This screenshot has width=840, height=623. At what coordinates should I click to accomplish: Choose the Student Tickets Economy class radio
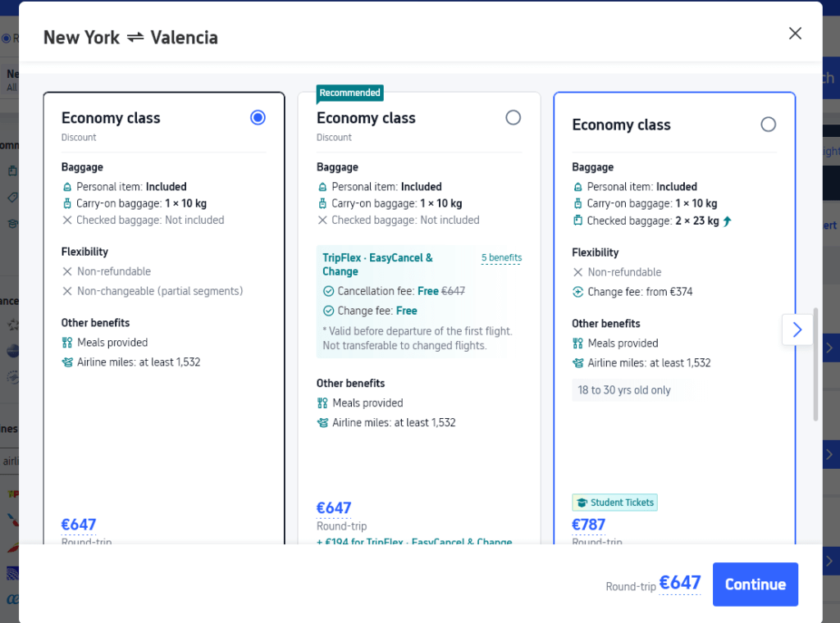point(768,125)
